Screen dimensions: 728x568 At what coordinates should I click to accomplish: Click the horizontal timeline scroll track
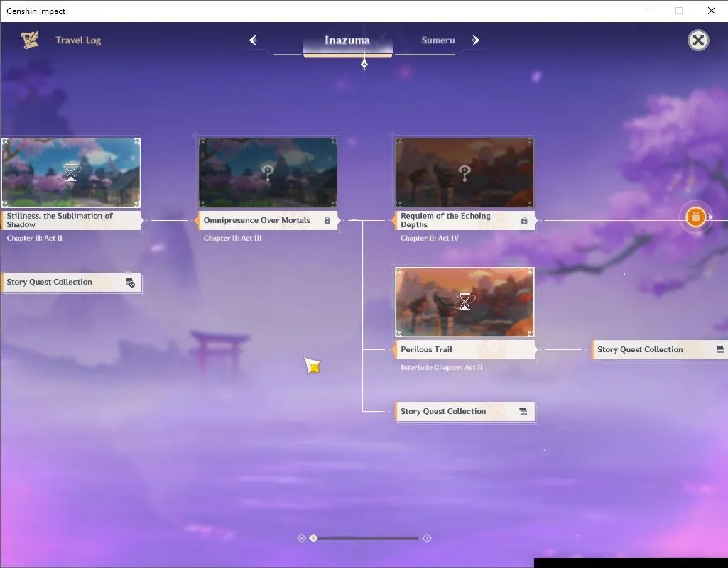(366, 538)
